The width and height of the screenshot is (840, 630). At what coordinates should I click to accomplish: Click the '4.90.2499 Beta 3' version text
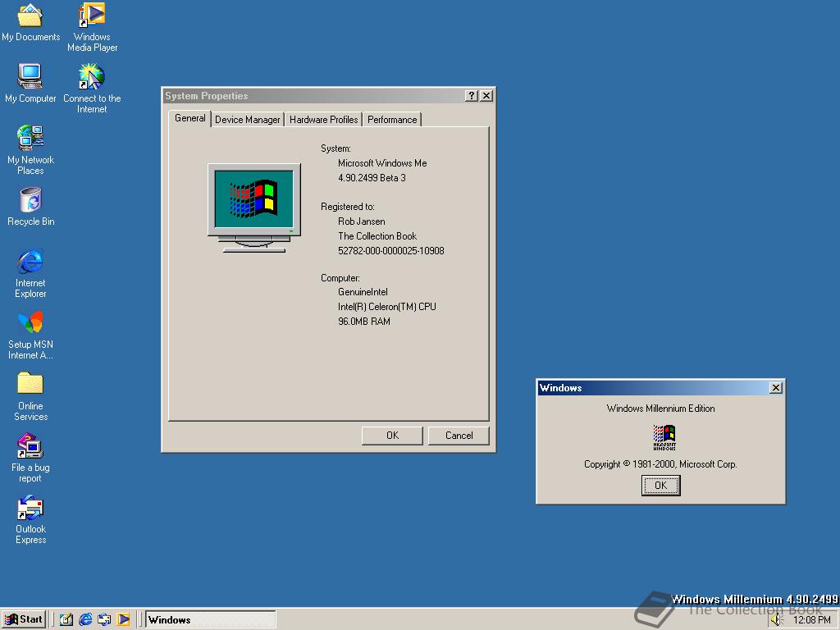click(372, 178)
